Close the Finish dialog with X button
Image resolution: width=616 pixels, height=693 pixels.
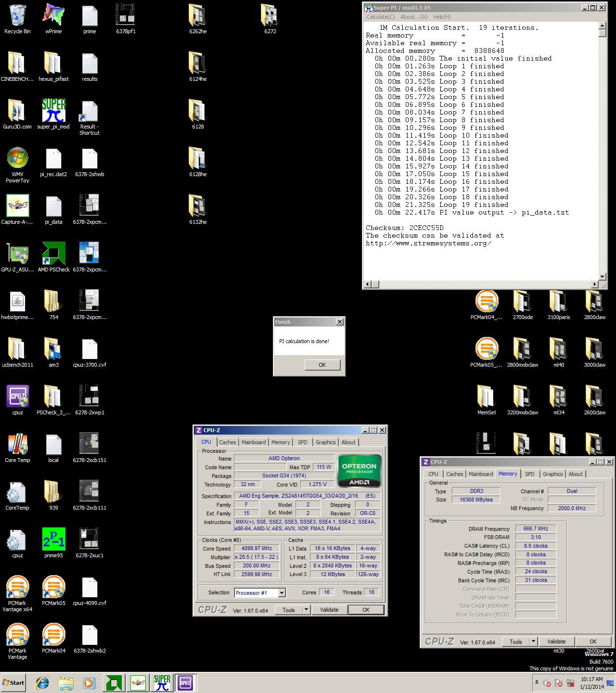pyautogui.click(x=339, y=321)
